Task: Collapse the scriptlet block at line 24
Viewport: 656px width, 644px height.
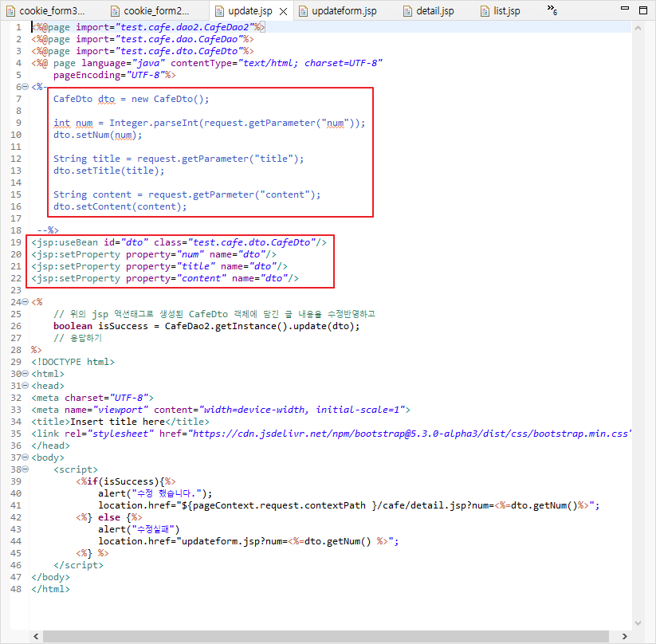Action: tap(25, 302)
